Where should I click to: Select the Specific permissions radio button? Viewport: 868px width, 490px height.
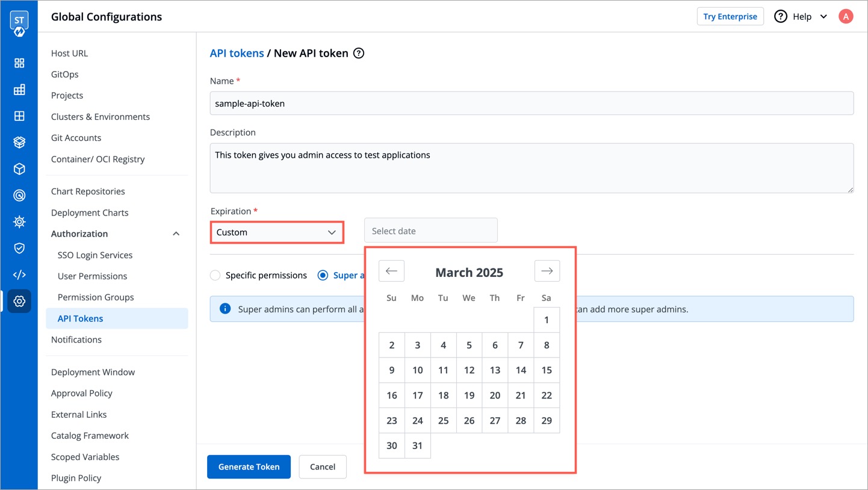point(215,275)
